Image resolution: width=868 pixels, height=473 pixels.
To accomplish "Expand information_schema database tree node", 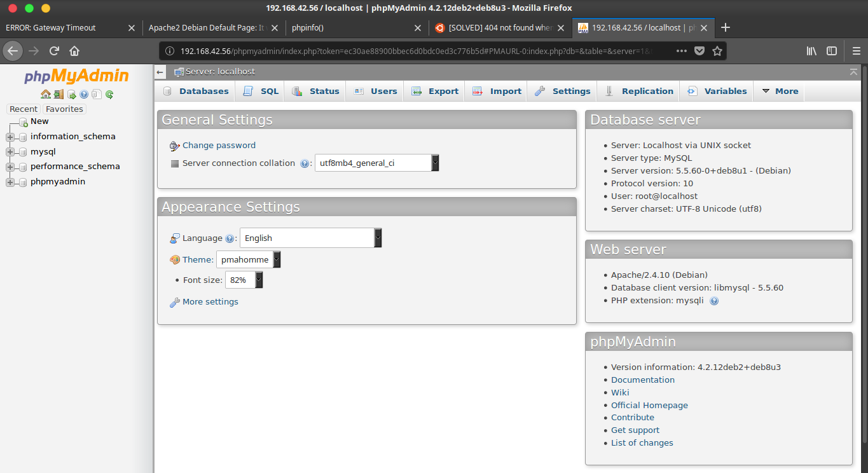I will (10, 137).
